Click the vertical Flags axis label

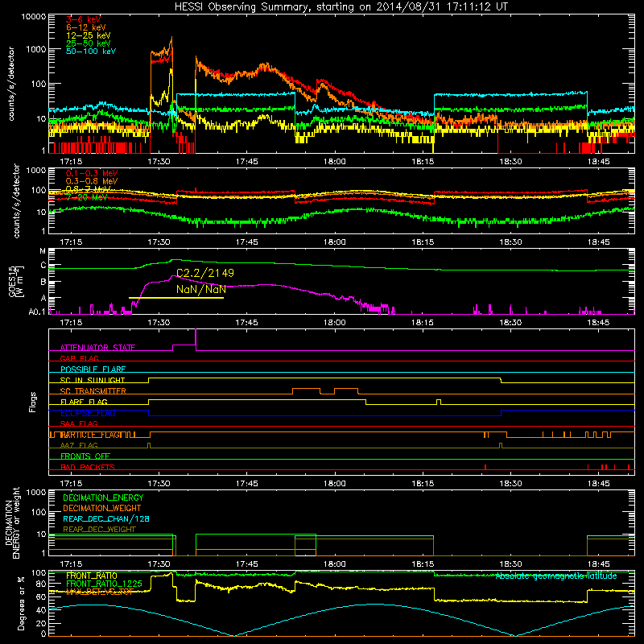[32, 402]
